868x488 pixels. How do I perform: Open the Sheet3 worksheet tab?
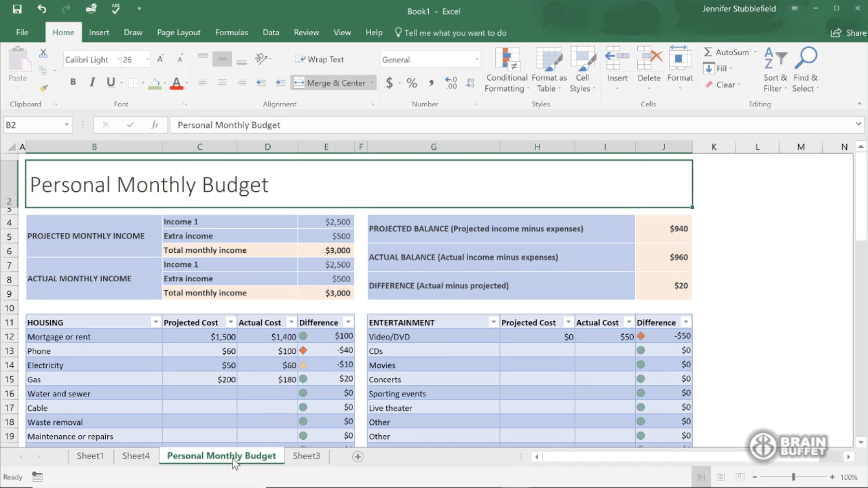(x=306, y=456)
